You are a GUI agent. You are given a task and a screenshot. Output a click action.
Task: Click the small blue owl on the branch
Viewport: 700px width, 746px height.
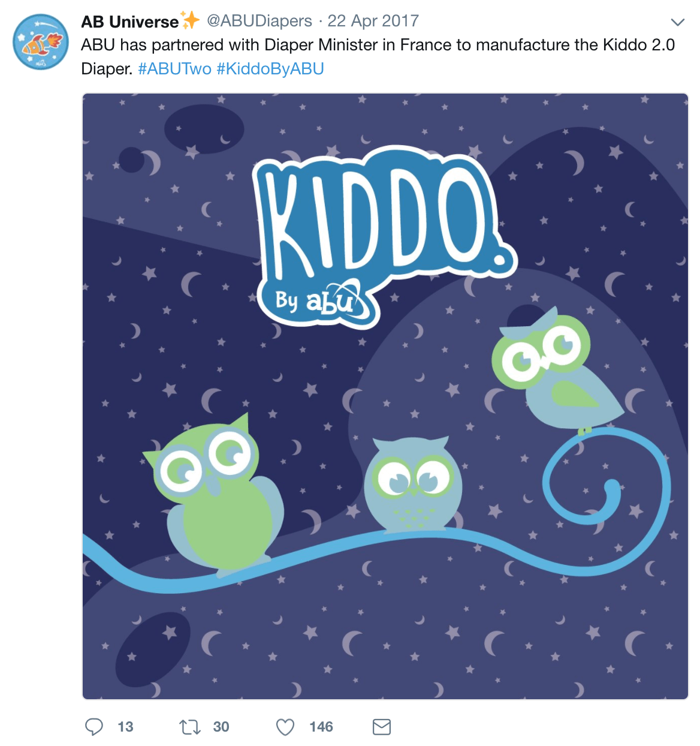[412, 485]
